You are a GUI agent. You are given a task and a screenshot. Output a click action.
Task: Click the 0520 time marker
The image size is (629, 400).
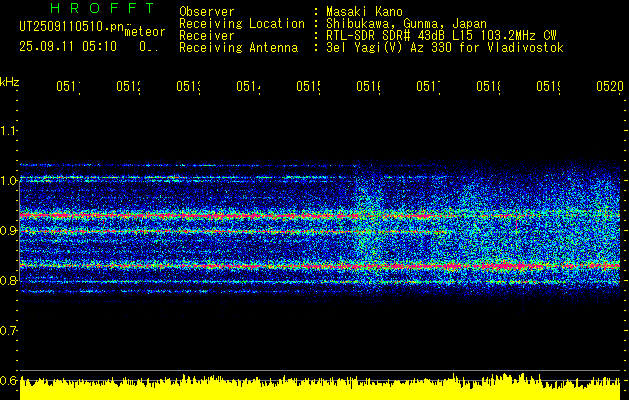point(610,87)
